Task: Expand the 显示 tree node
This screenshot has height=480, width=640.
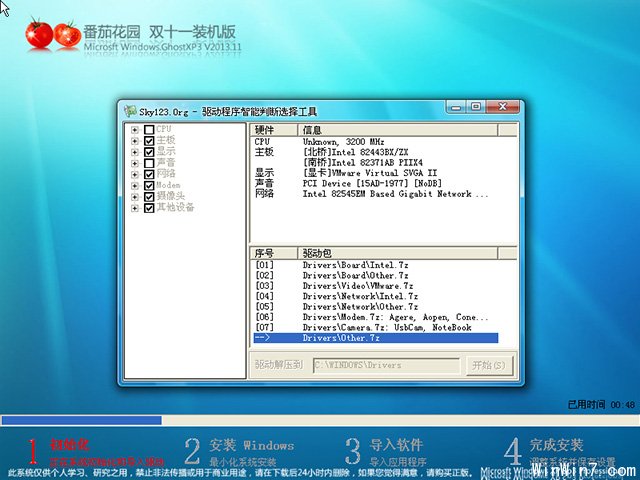Action: [135, 152]
